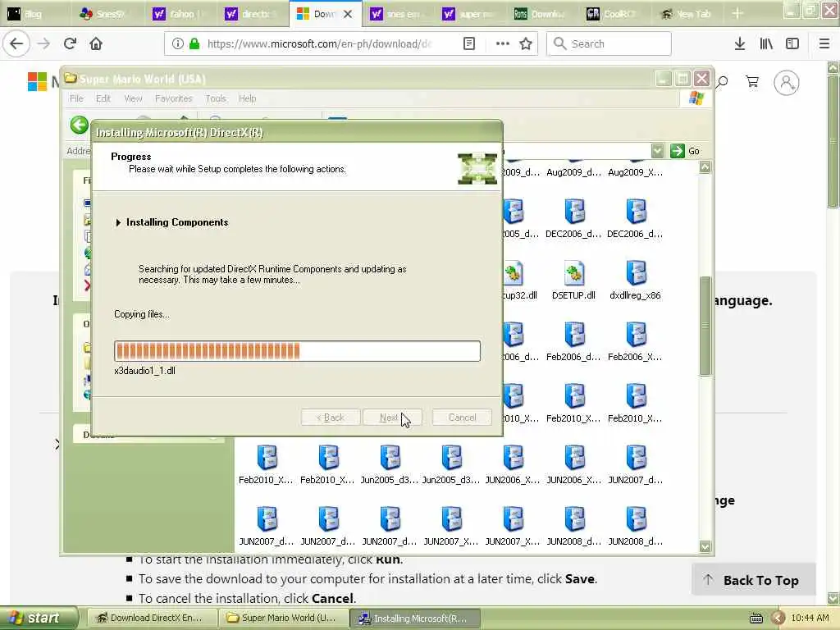The height and width of the screenshot is (630, 840).
Task: Open Super Mario World taskbar item
Action: click(x=283, y=619)
